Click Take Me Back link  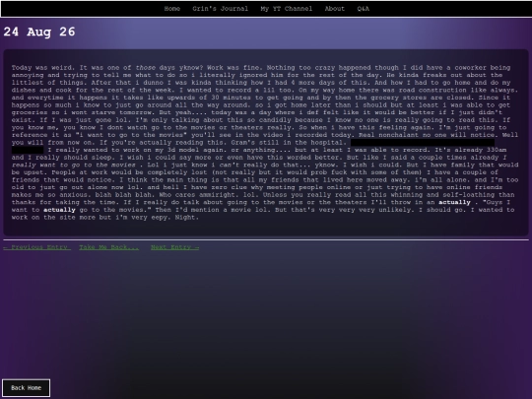[x=109, y=247]
